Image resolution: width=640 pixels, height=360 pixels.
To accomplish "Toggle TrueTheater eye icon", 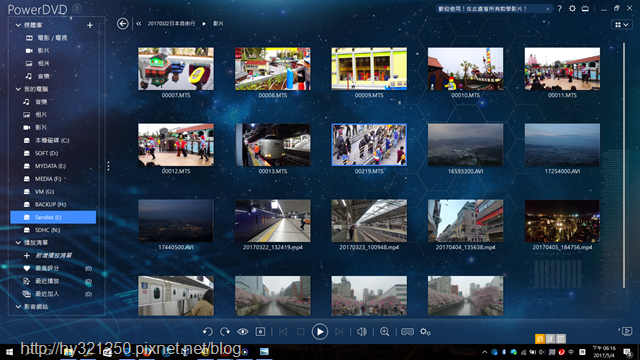I will pyautogui.click(x=242, y=332).
